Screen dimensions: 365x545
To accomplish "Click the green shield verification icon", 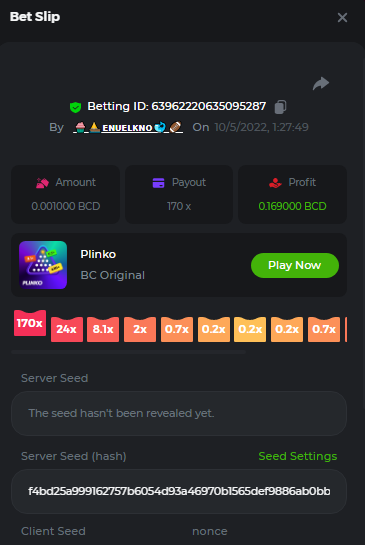I will pyautogui.click(x=75, y=107).
